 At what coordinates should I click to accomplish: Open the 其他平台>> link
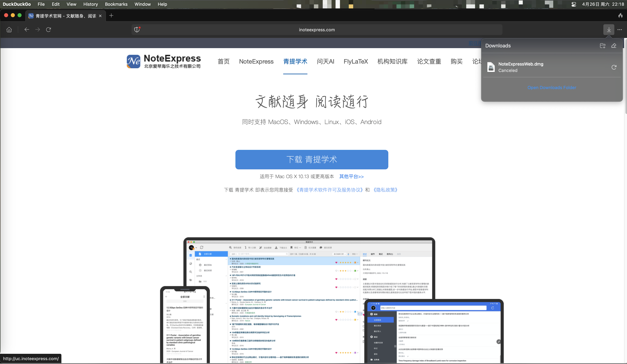(x=351, y=176)
